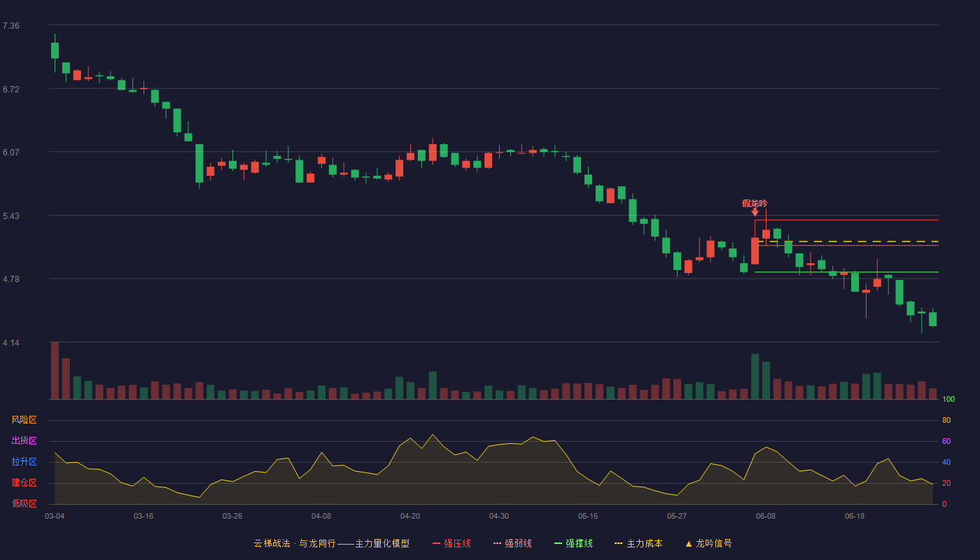980x560 pixels.
Task: Click the green 强撑线 support line on chart
Action: point(846,272)
